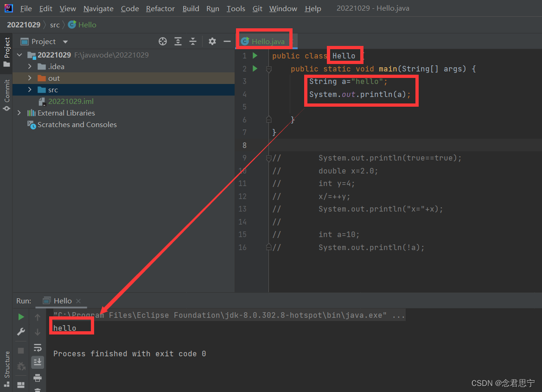Viewport: 542px width, 392px height.
Task: Switch to the Hello.java editor tab
Action: coord(264,41)
